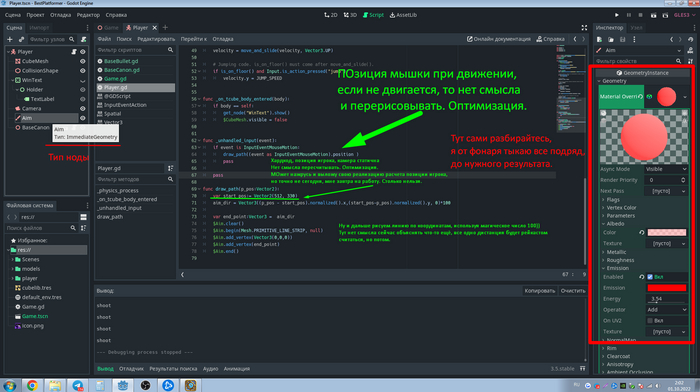Collapse the WinText node in scene tree
This screenshot has width=700, height=392.
click(12, 80)
